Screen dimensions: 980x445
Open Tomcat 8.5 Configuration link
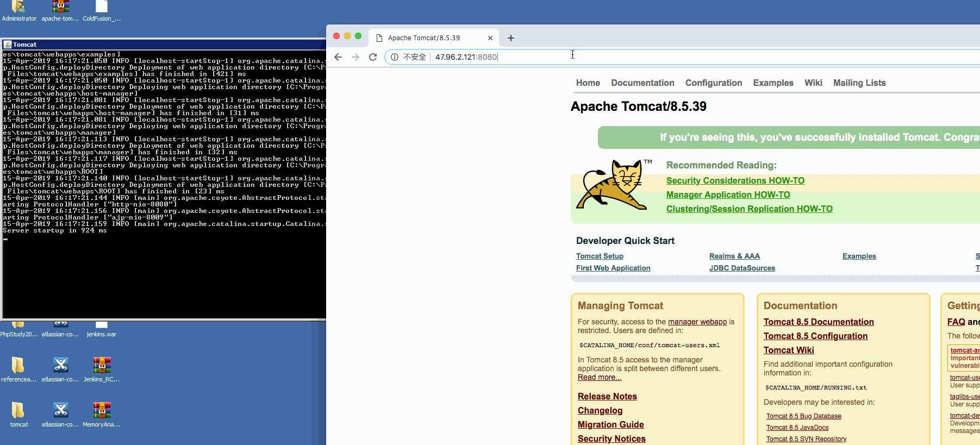[815, 336]
